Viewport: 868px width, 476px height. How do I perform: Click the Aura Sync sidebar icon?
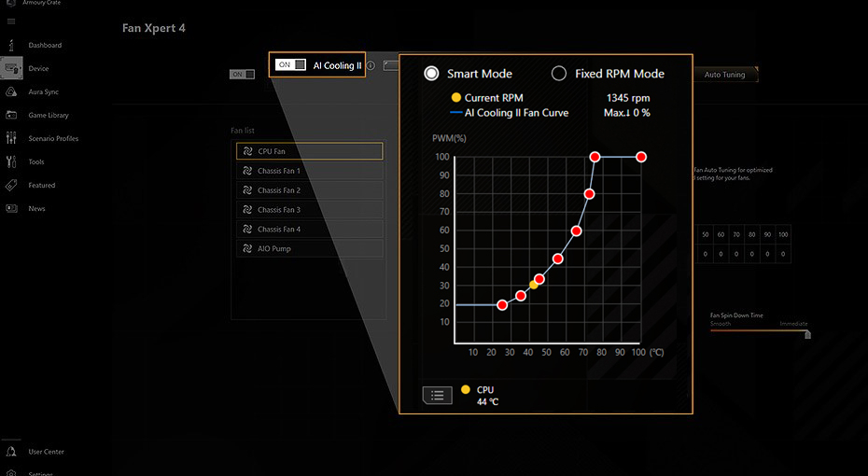click(x=11, y=91)
